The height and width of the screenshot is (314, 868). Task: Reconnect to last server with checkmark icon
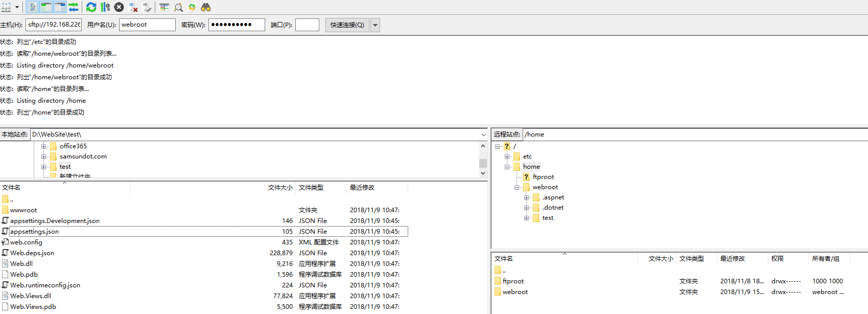click(x=147, y=7)
